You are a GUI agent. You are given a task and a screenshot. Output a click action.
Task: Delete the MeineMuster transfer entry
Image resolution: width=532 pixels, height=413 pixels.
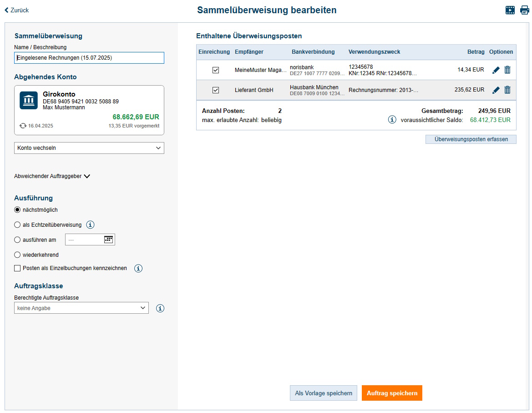[x=507, y=70]
